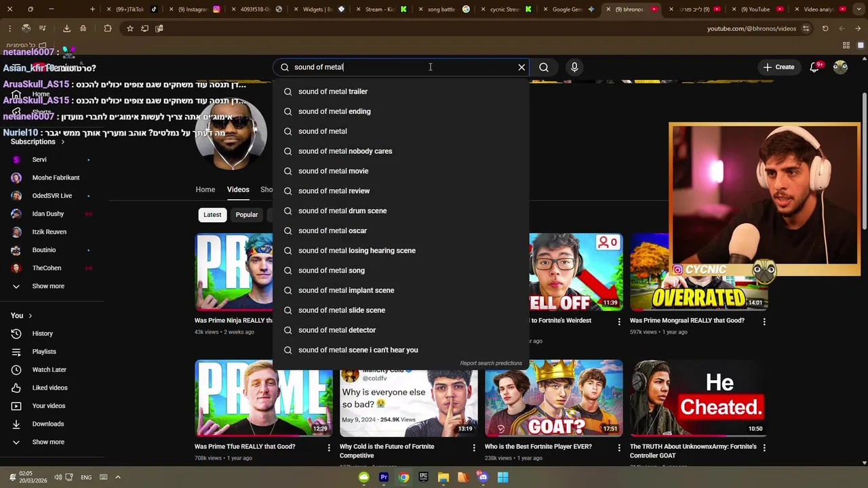Viewport: 868px width, 488px height.
Task: Expand the You section chevron
Action: pos(30,316)
